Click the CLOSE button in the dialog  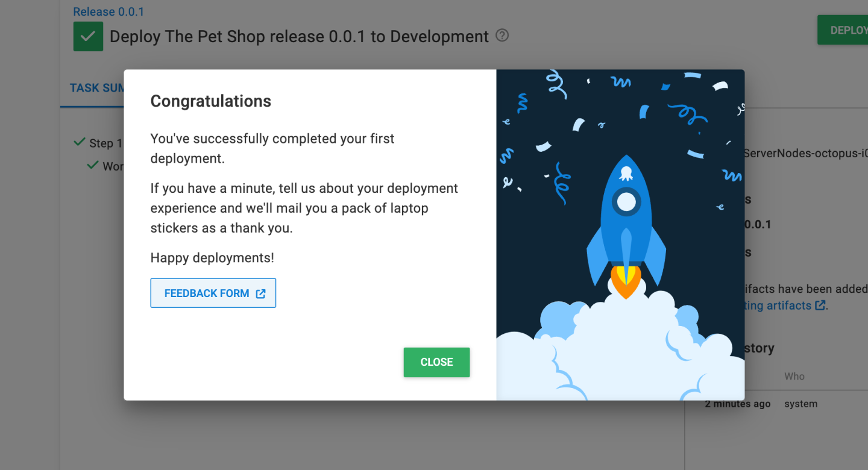(x=436, y=362)
